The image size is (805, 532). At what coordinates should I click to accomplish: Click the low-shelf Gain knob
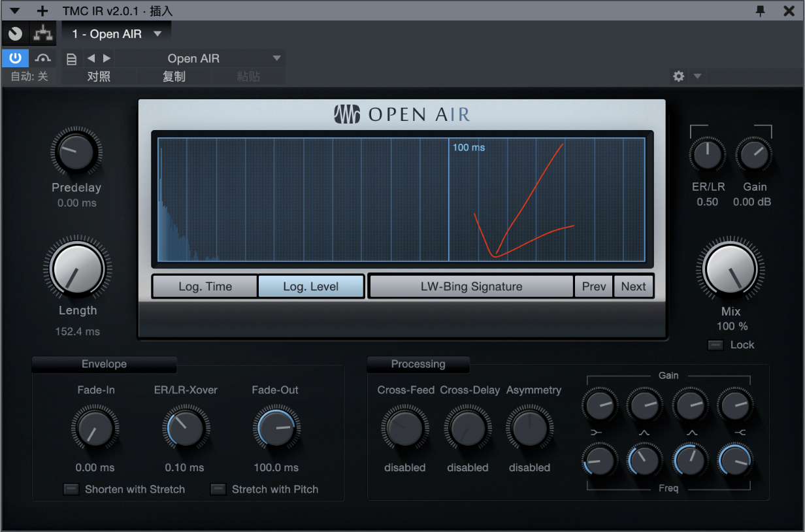[599, 405]
